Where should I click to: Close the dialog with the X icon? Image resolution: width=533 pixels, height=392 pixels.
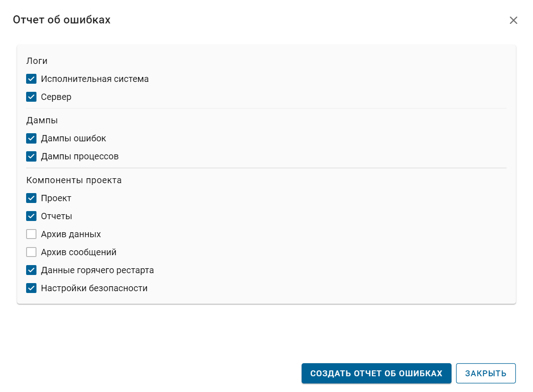(x=513, y=20)
